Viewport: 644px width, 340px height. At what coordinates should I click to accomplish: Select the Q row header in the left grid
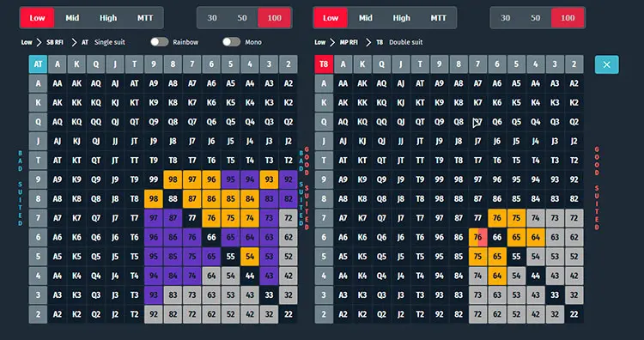(x=38, y=122)
